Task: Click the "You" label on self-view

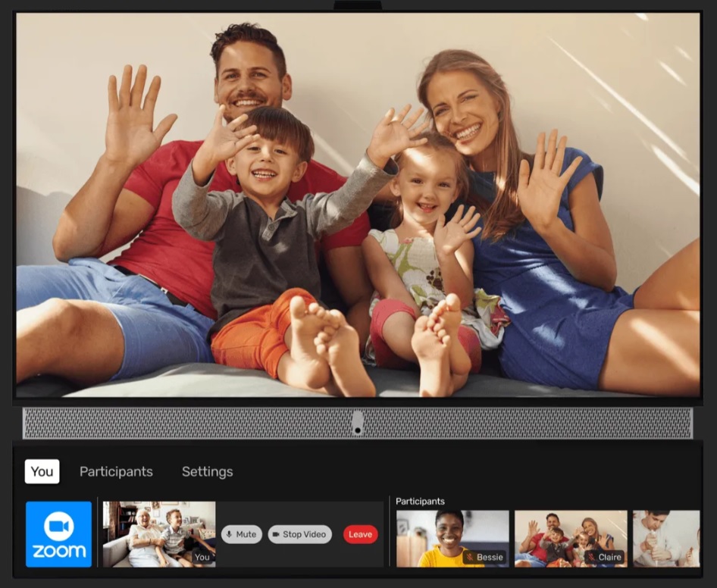Action: click(202, 557)
